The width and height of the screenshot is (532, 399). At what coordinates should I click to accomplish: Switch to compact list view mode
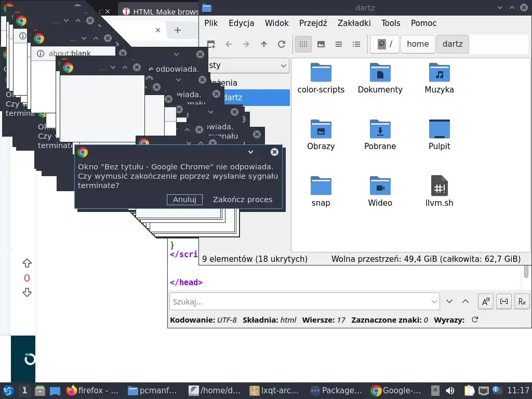[x=339, y=44]
